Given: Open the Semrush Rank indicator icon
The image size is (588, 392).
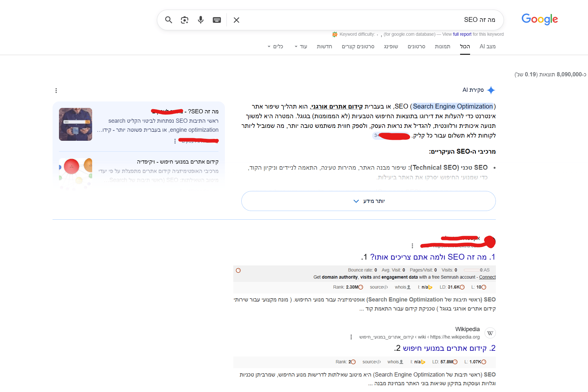Looking at the screenshot, I should click(x=360, y=287).
